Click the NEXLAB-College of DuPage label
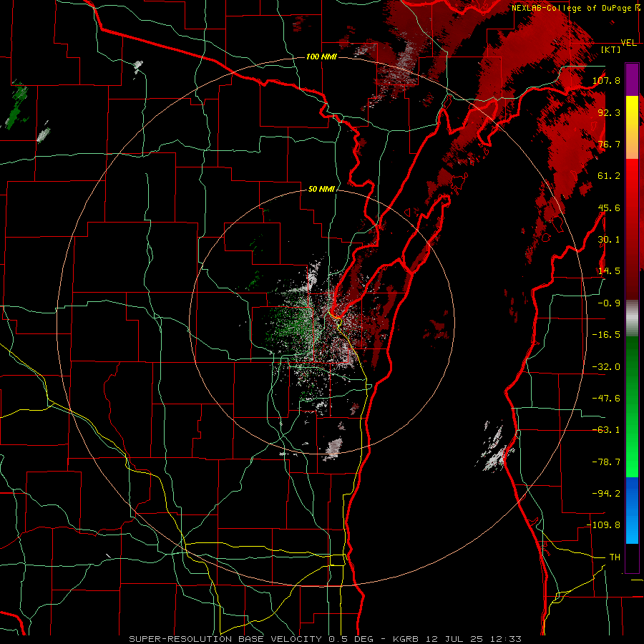This screenshot has width=644, height=644. [x=576, y=8]
